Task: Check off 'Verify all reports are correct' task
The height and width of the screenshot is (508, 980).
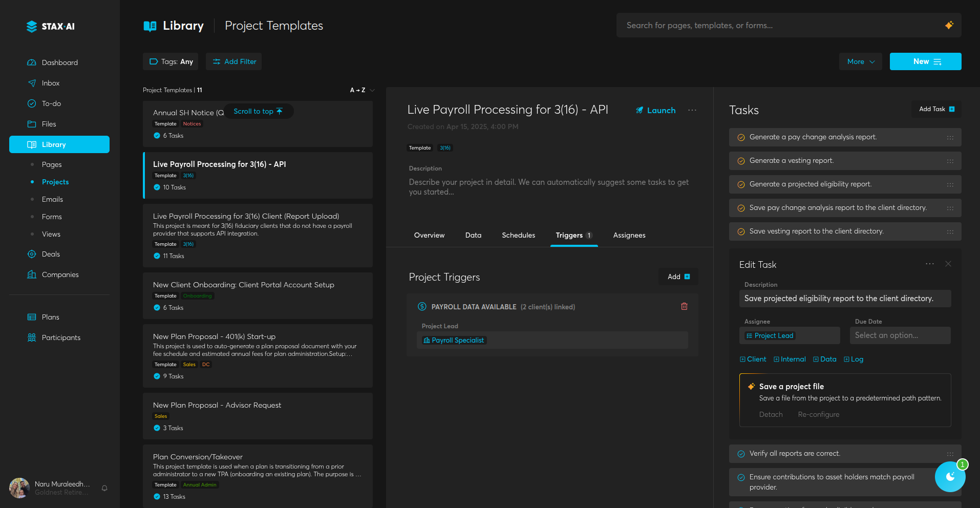Action: pos(741,454)
